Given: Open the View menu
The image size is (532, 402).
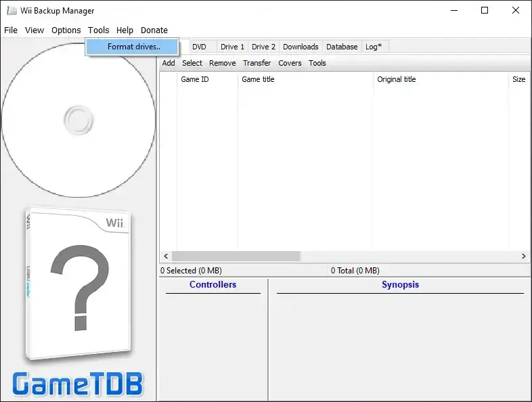Looking at the screenshot, I should 35,30.
